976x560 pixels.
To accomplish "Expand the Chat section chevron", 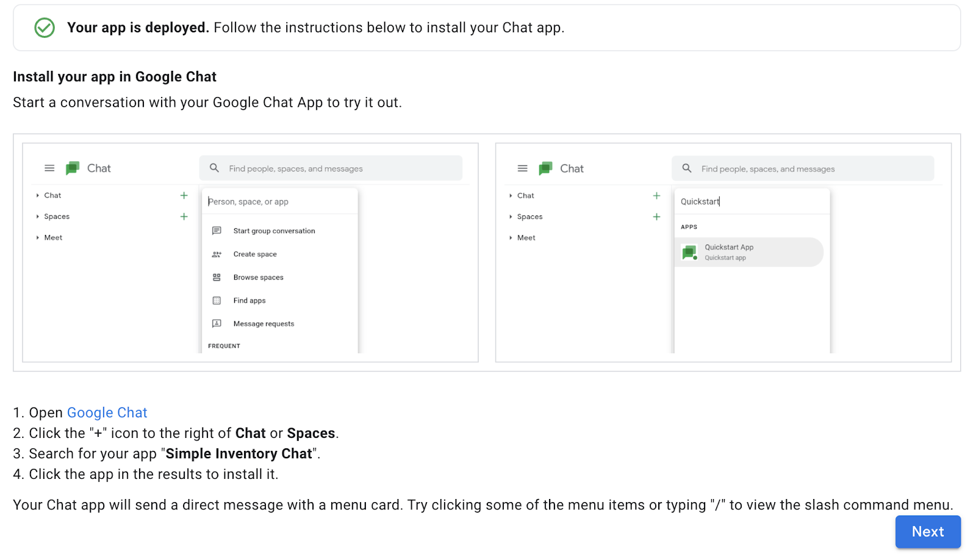I will [x=38, y=195].
